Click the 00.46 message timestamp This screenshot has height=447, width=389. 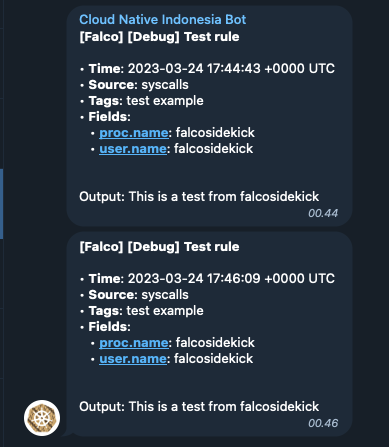(323, 423)
